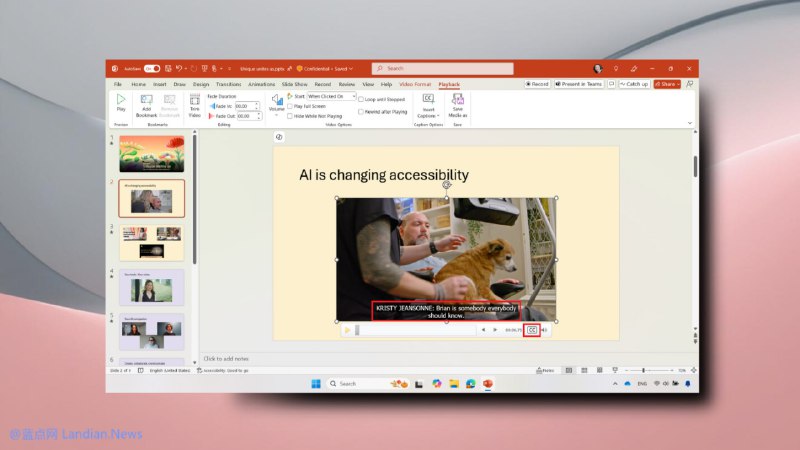Click the Designer icon above the slide
Image resolution: width=800 pixels, height=450 pixels.
click(279, 137)
